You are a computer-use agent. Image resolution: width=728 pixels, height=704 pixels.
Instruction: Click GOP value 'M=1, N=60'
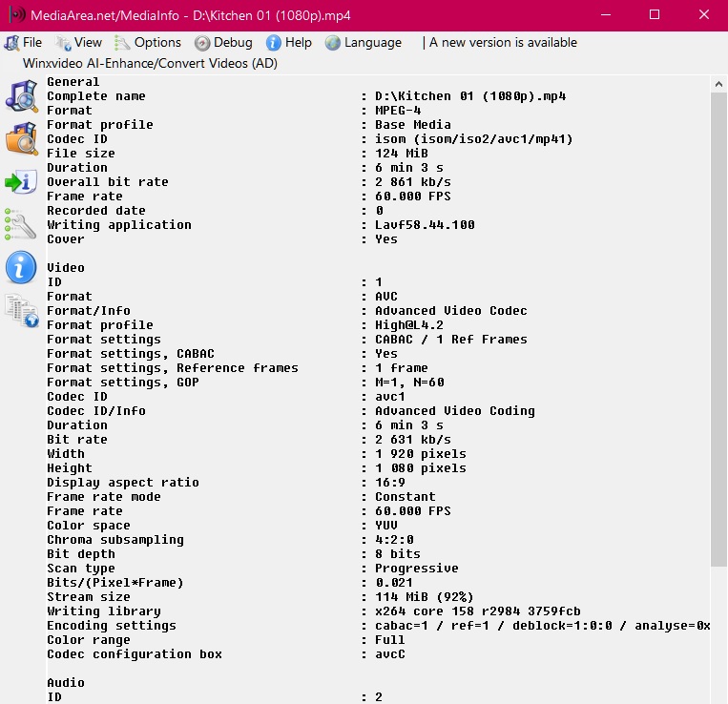click(409, 383)
